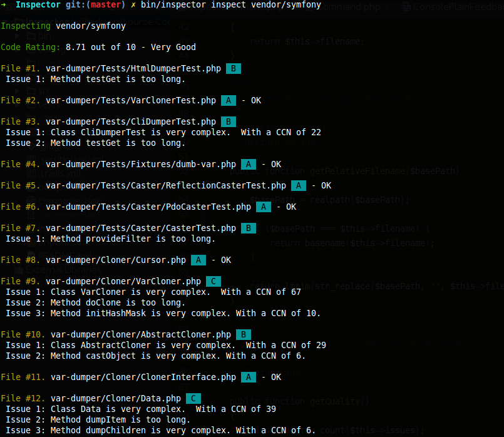Select the '8.71 out of 10 - Very Good' score
504x437 pixels.
coord(130,47)
